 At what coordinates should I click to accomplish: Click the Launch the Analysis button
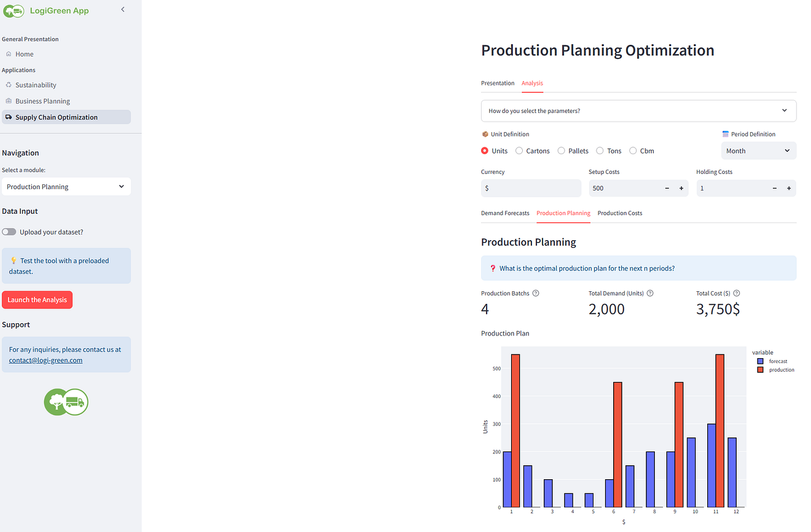pyautogui.click(x=37, y=300)
